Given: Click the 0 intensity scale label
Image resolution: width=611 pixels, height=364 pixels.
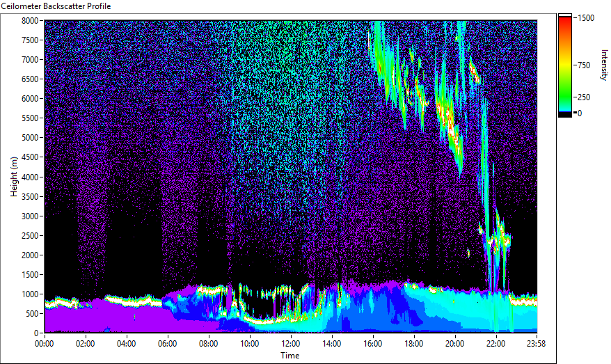Looking at the screenshot, I should pyautogui.click(x=580, y=113).
